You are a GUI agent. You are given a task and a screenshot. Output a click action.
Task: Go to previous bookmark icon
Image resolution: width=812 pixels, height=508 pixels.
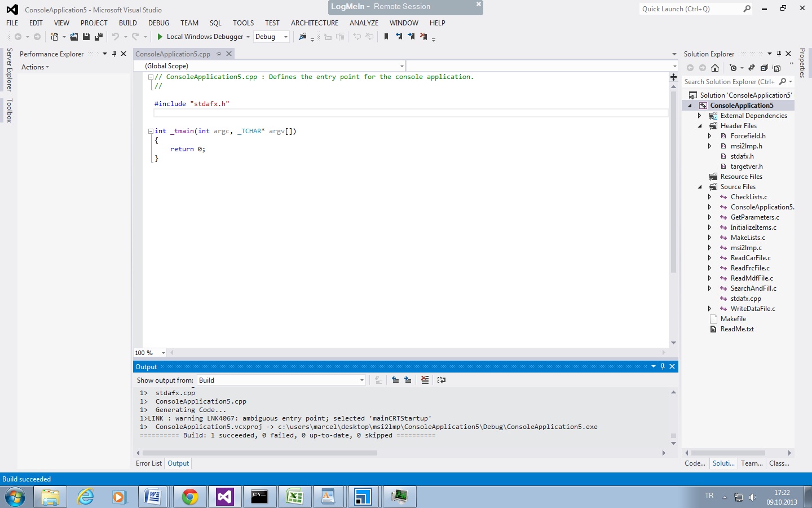pos(399,37)
